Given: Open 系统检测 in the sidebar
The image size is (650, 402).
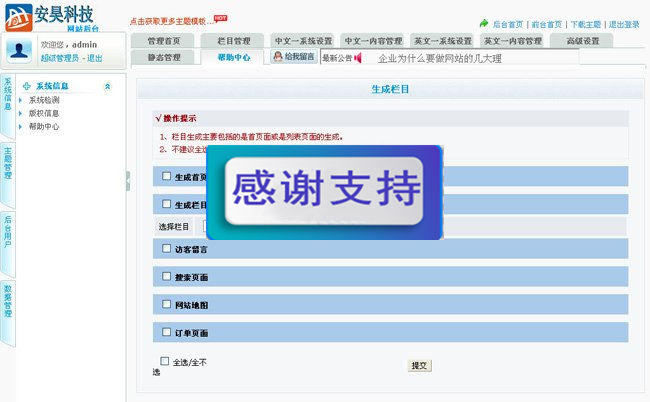Looking at the screenshot, I should coord(44,100).
